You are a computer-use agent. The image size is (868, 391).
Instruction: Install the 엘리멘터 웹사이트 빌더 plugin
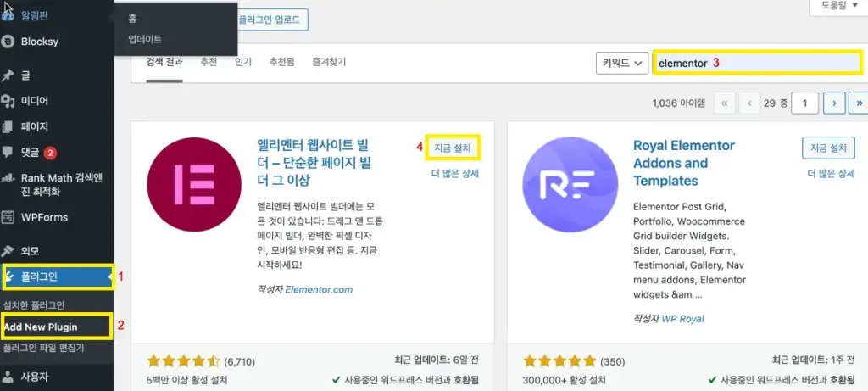coord(453,148)
